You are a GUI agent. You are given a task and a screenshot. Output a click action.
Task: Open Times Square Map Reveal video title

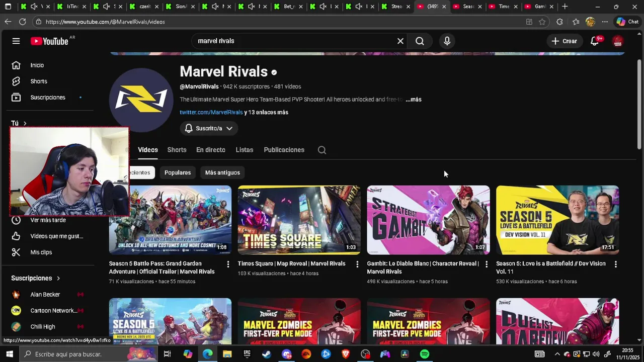291,264
